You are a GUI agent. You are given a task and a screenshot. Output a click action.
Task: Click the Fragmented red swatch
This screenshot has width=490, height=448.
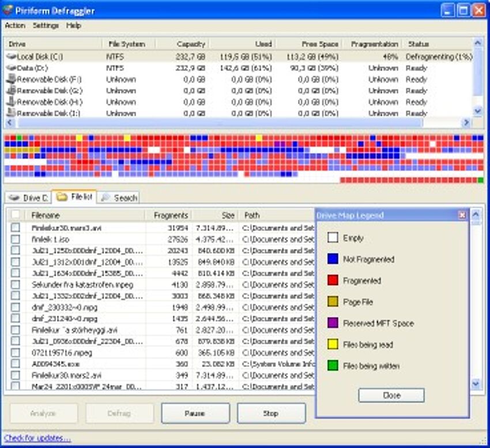[x=333, y=280]
